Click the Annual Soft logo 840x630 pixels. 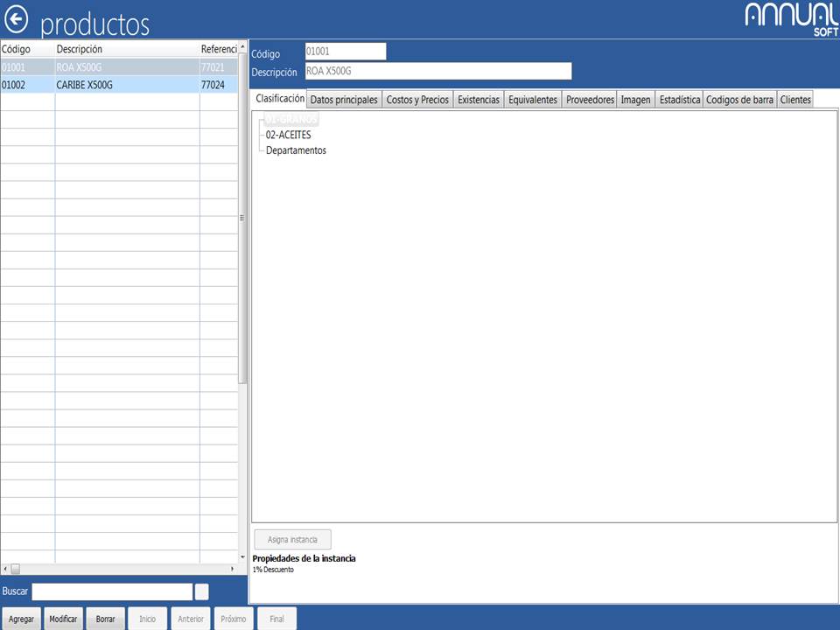tap(791, 19)
